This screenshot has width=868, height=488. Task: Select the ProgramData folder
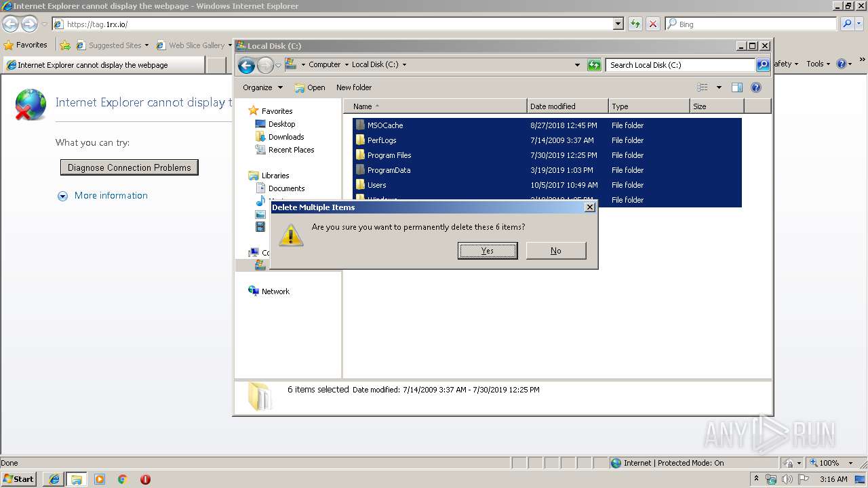click(547, 170)
